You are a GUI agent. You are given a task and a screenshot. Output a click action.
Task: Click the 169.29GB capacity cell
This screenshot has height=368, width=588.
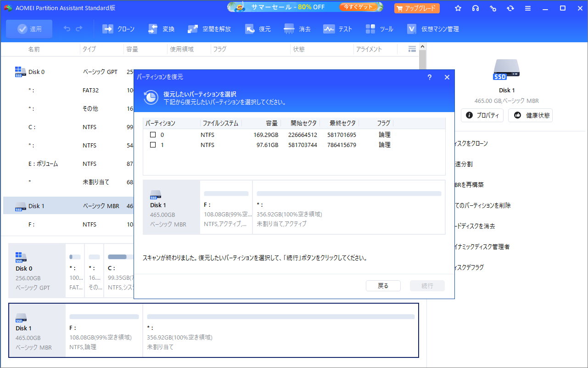(x=266, y=135)
